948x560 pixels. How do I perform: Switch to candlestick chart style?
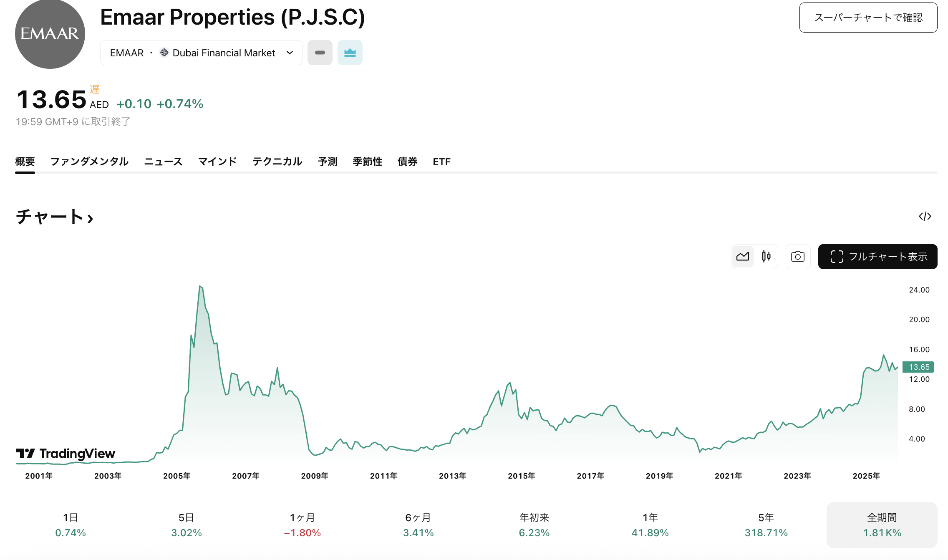(x=766, y=257)
